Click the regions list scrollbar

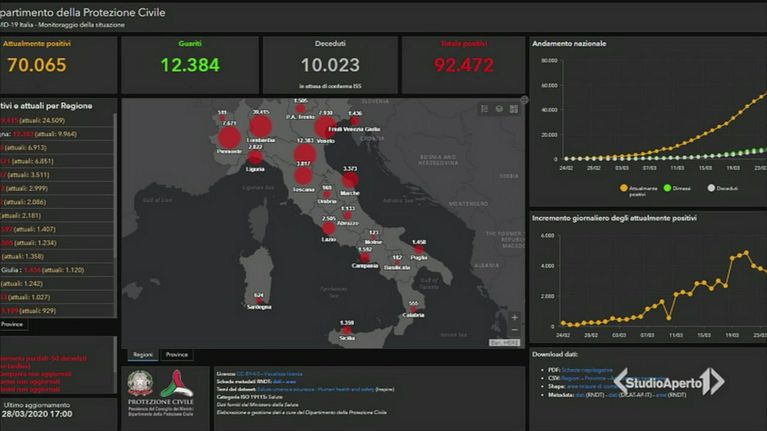click(x=116, y=200)
